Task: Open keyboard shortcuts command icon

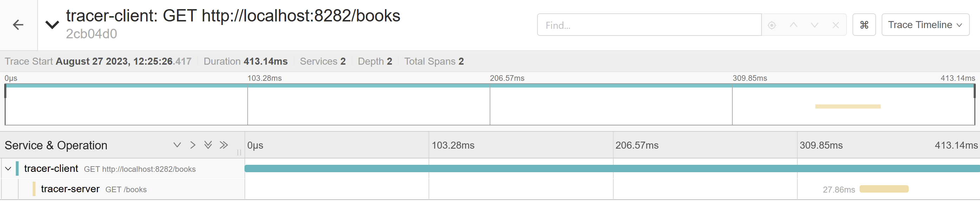Action: [x=864, y=25]
